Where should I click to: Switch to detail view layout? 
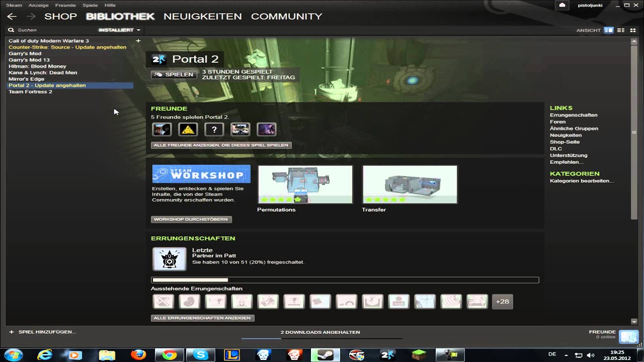(x=609, y=30)
